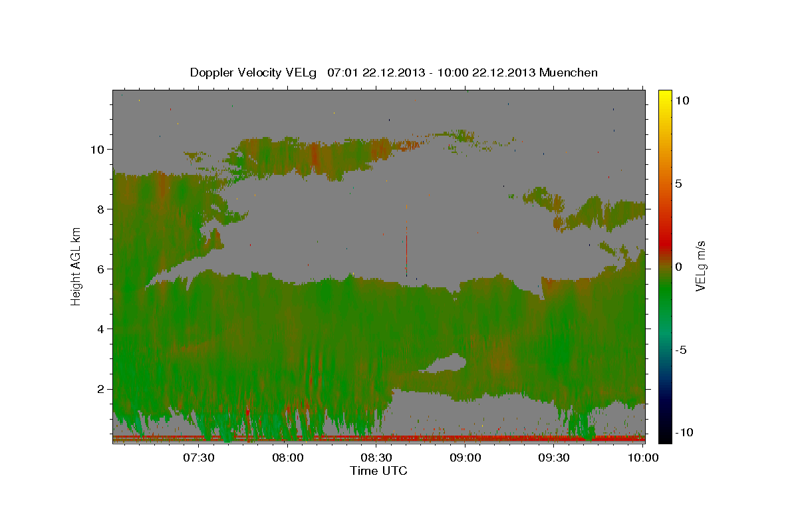This screenshot has height=532, width=798.
Task: Click the height tick label 4
Action: coord(100,329)
